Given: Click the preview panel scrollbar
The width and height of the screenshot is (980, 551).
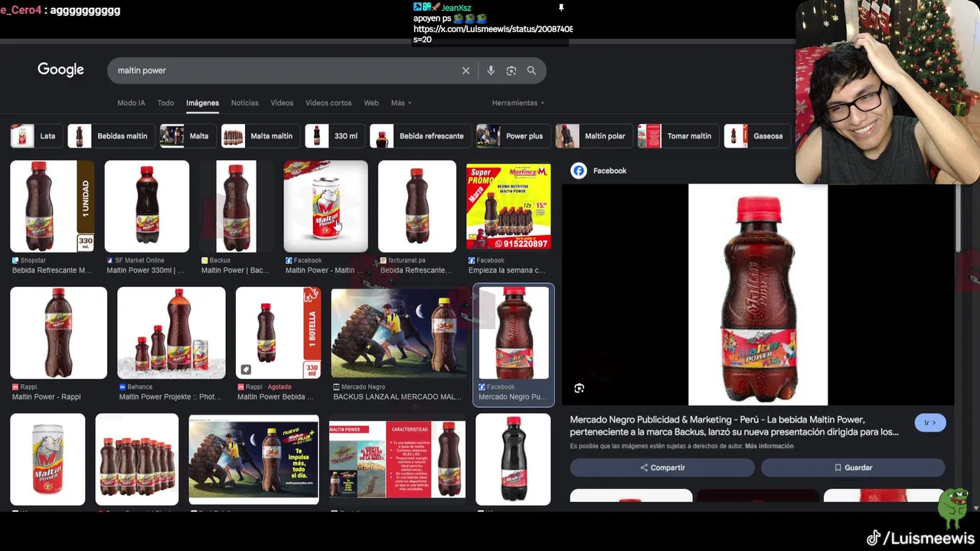Looking at the screenshot, I should tap(958, 218).
